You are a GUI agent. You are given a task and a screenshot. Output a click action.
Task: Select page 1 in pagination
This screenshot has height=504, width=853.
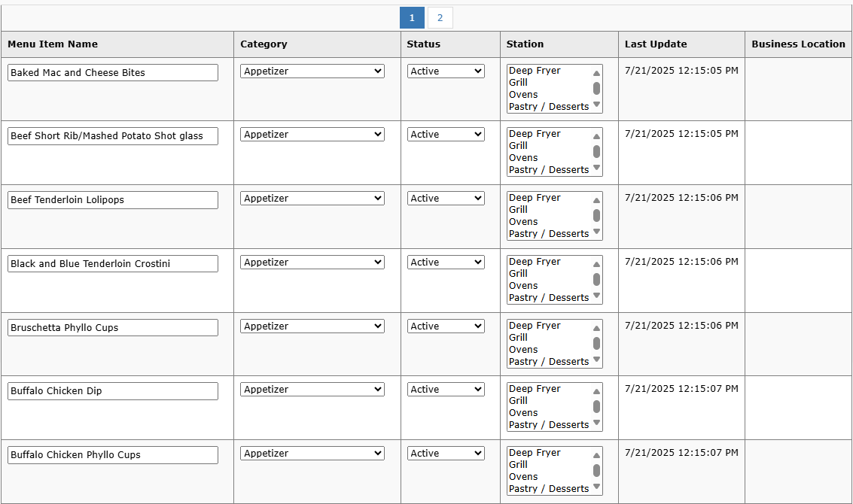click(412, 18)
